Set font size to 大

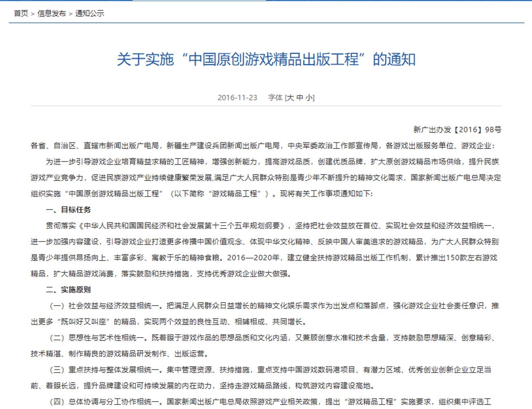pos(290,98)
